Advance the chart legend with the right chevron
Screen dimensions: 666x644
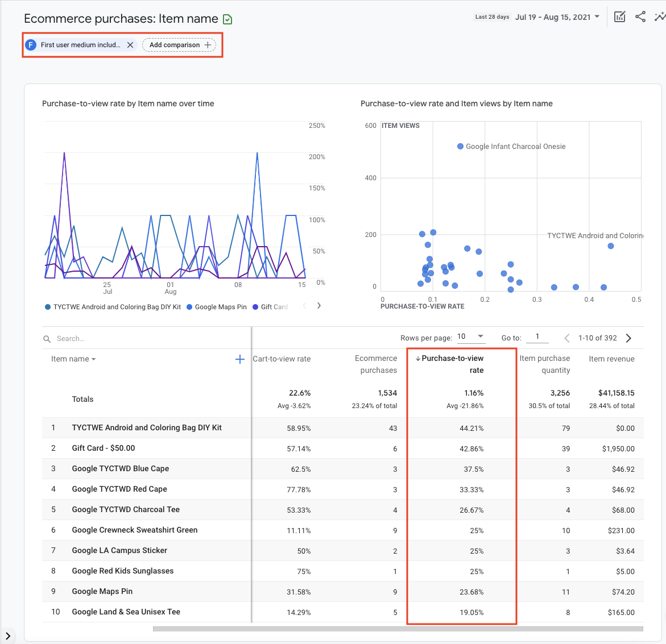319,305
